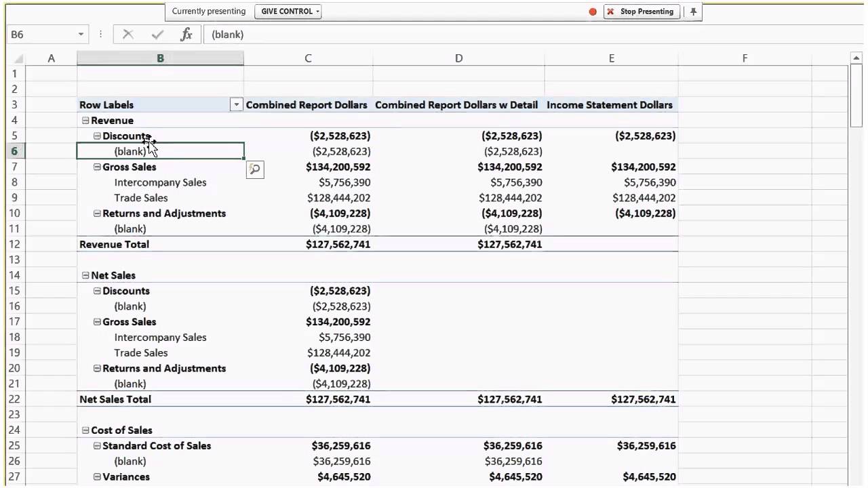Image resolution: width=868 pixels, height=488 pixels.
Task: Click $134,200,592 in column E
Action: [x=644, y=167]
